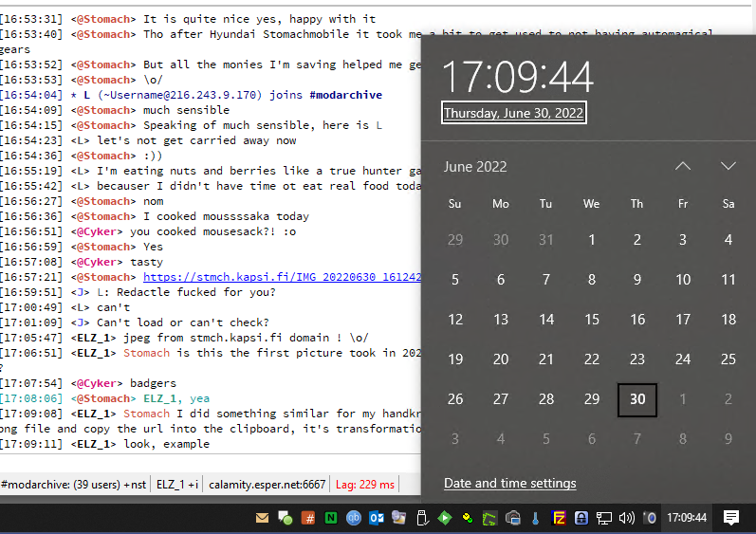756x534 pixels.
Task: Click the '#modarchive: (39 users) +nst' status entry
Action: (x=73, y=485)
